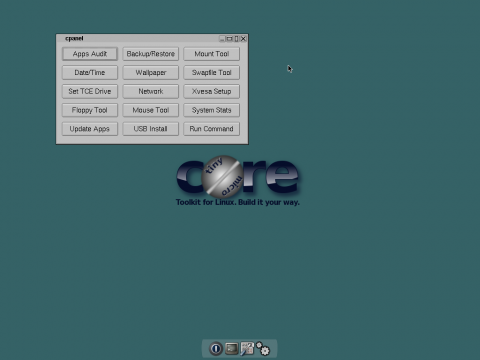The height and width of the screenshot is (360, 480).
Task: Open the Exit power icon in the dock
Action: coord(216,349)
